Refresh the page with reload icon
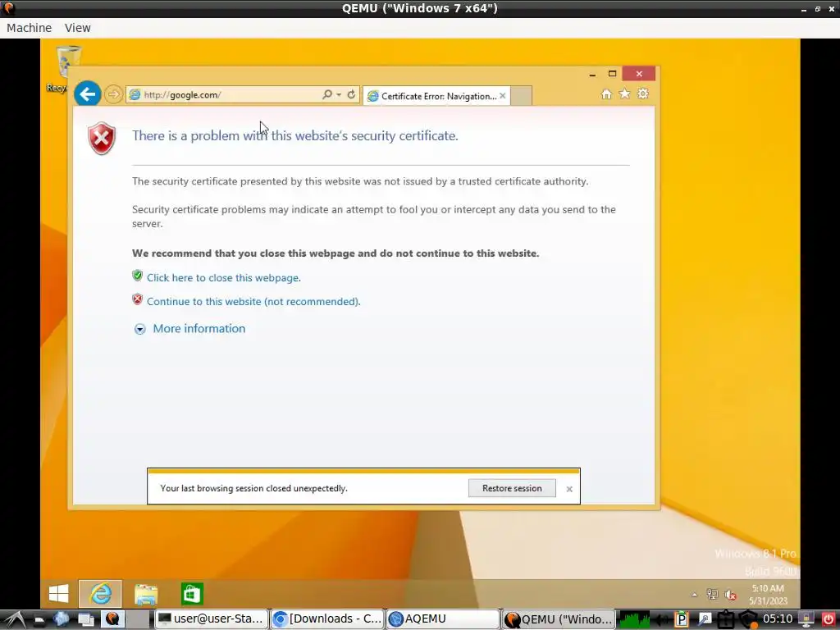 click(x=351, y=94)
